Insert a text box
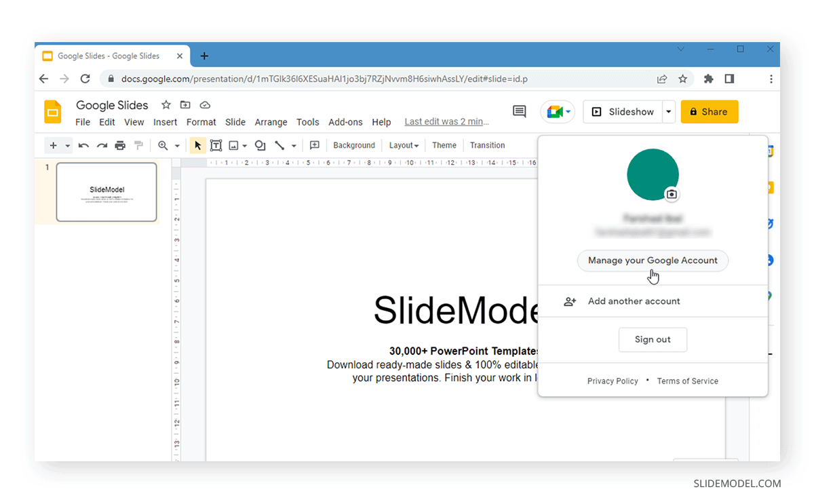This screenshot has width=814, height=504. click(216, 145)
